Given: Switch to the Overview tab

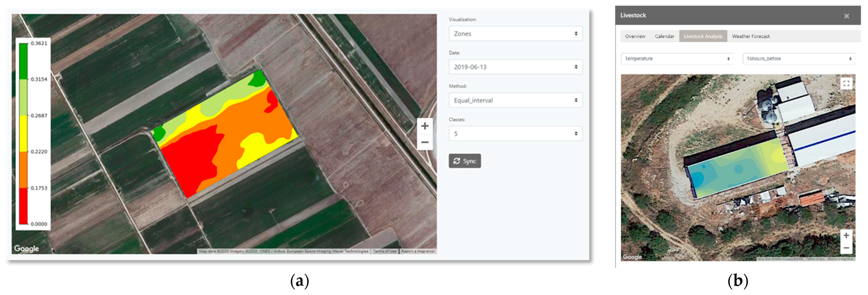Looking at the screenshot, I should click(635, 36).
